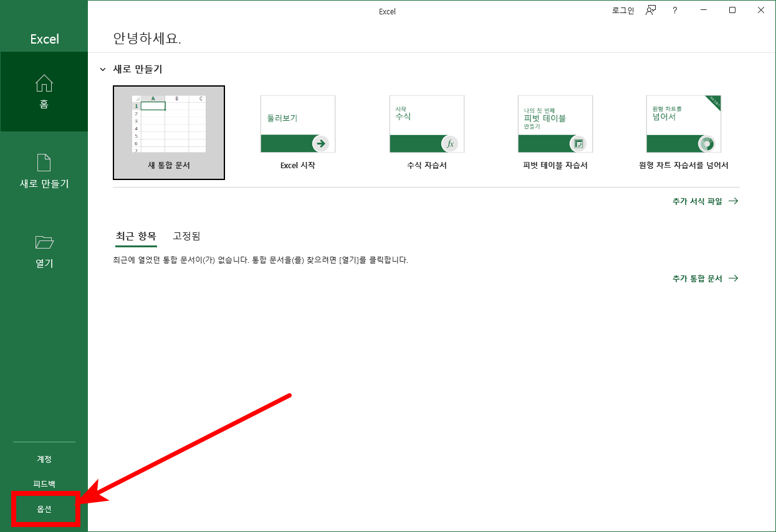Screen dimensions: 776x532
Task: Switch to the 고정됨 tab
Action: [186, 236]
